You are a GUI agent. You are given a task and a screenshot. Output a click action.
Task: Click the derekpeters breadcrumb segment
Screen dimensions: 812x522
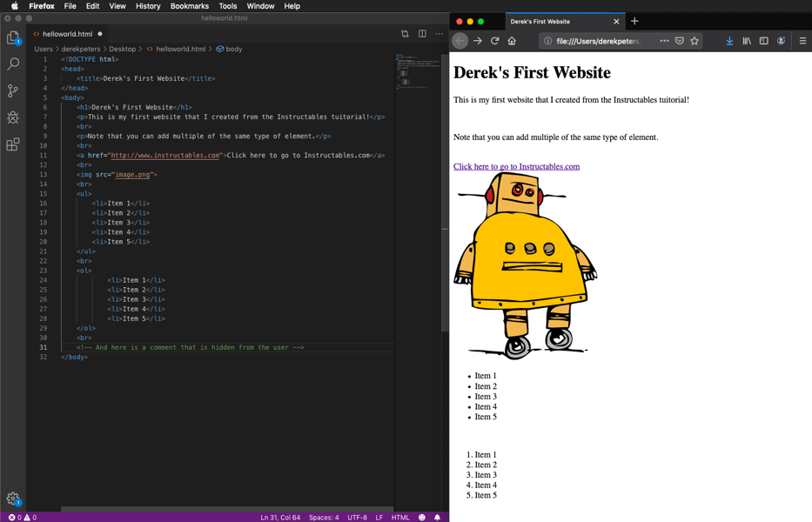point(81,49)
